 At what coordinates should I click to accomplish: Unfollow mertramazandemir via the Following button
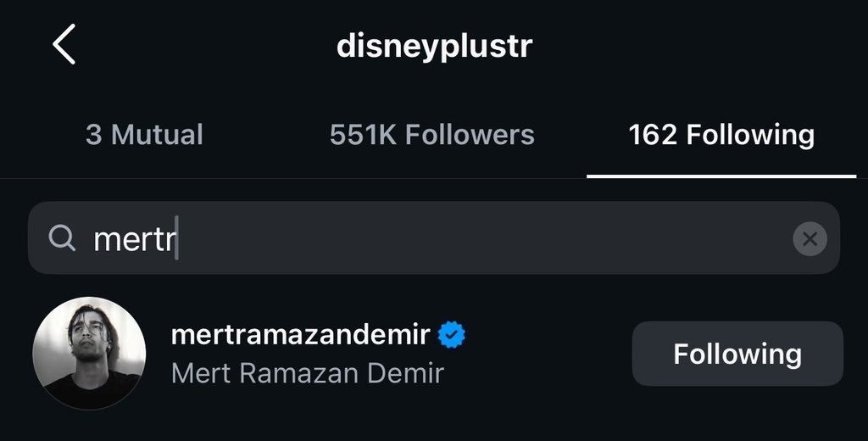[x=737, y=354]
